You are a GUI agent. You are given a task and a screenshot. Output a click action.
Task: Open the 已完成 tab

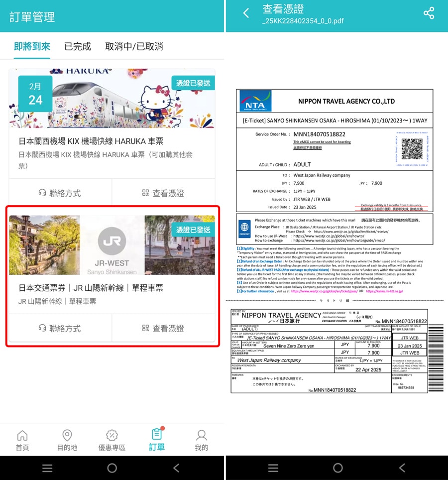(78, 46)
